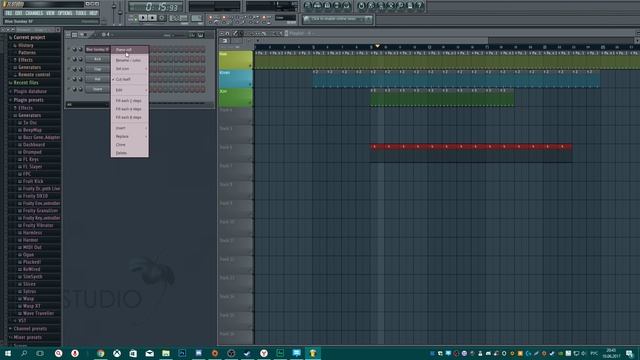640x360 pixels.
Task: Open the piano roll shortcut icon
Action: [x=327, y=5]
